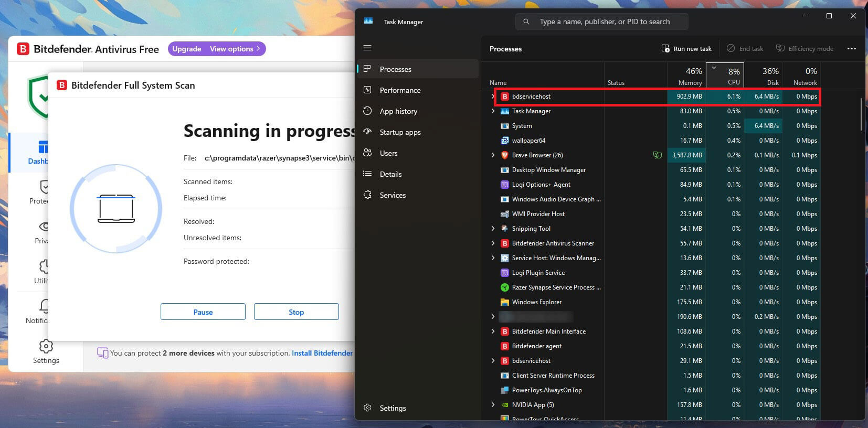Expand the Brave Browser (26) group
The image size is (868, 428).
[x=493, y=155]
